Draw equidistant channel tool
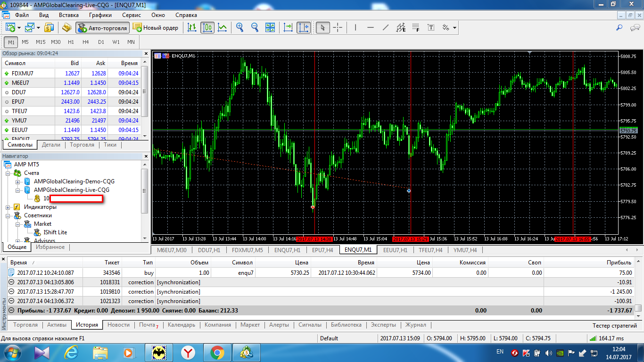The width and height of the screenshot is (644, 362). [401, 28]
